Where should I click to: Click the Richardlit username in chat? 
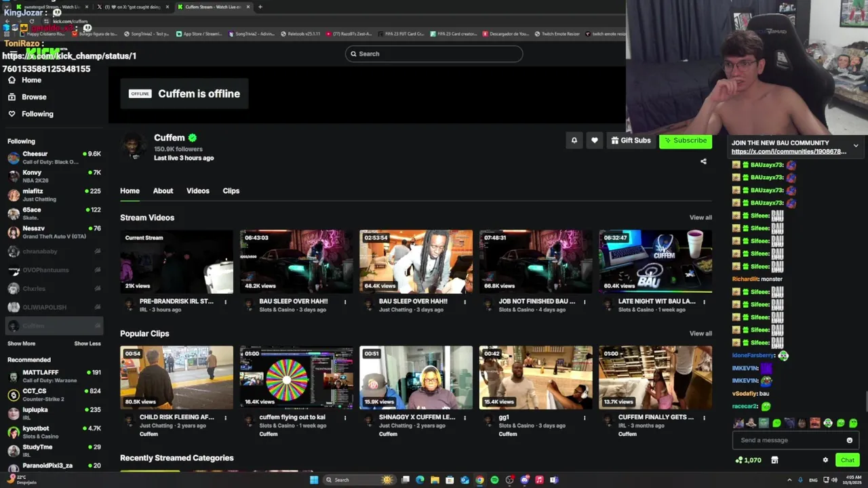745,279
